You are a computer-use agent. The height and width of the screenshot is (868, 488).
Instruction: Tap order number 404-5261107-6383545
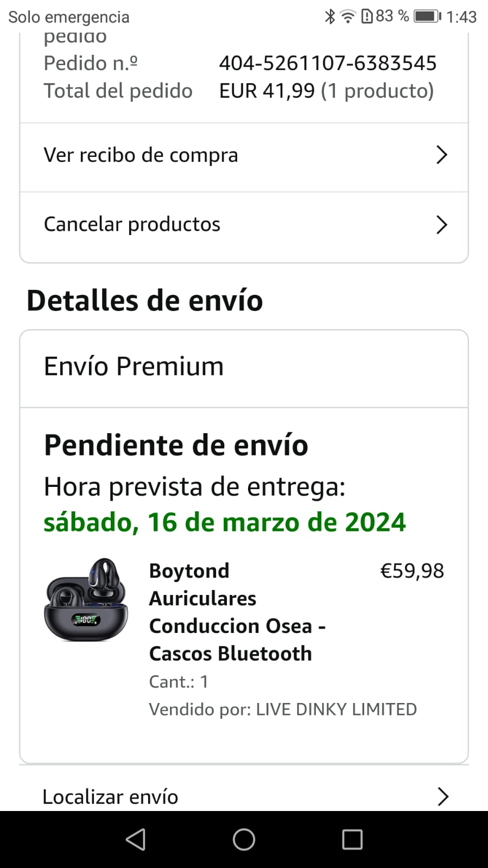click(x=327, y=63)
